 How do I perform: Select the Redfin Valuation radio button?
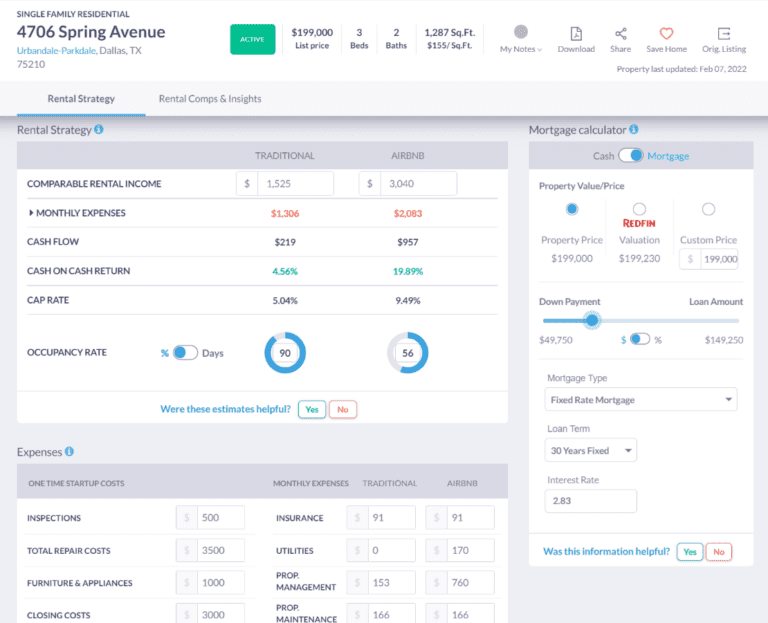point(639,209)
